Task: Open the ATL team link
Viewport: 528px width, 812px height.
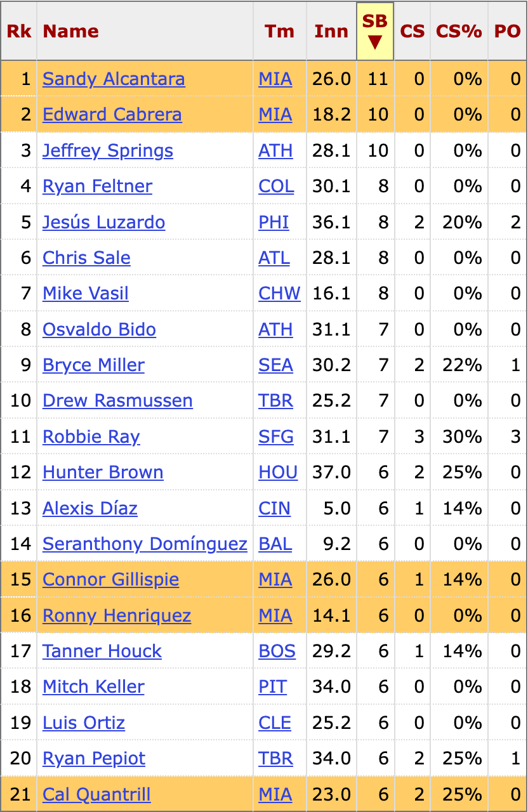Action: [x=274, y=258]
